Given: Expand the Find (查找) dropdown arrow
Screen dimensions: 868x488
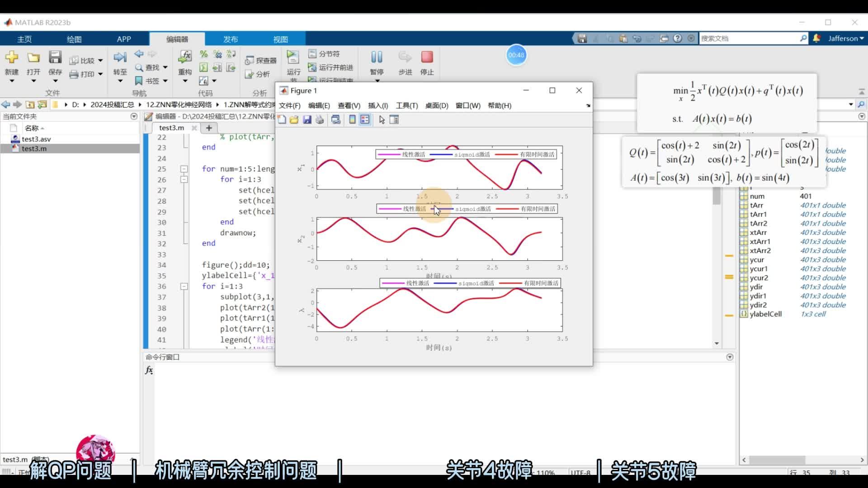Looking at the screenshot, I should (165, 67).
